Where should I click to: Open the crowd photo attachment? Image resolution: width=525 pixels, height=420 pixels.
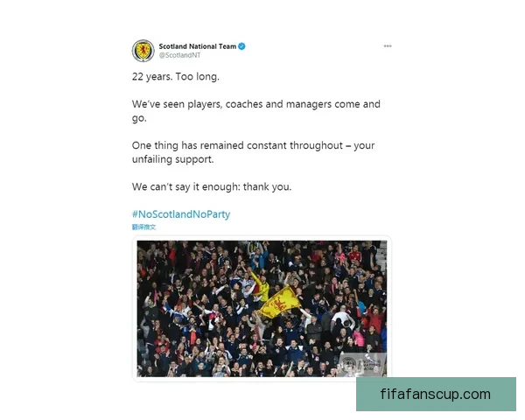pyautogui.click(x=262, y=309)
